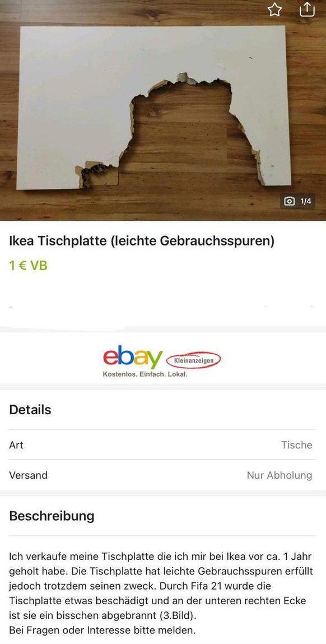
Task: Tap the star favorite icon
Action: coord(274,10)
